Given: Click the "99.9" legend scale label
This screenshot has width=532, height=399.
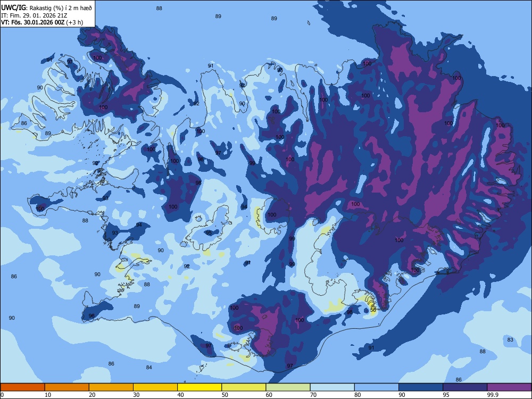Looking at the screenshot, I should pos(492,395).
